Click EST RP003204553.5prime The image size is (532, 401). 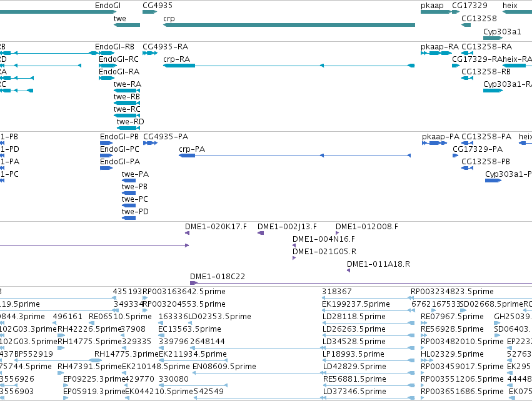pos(145,310)
